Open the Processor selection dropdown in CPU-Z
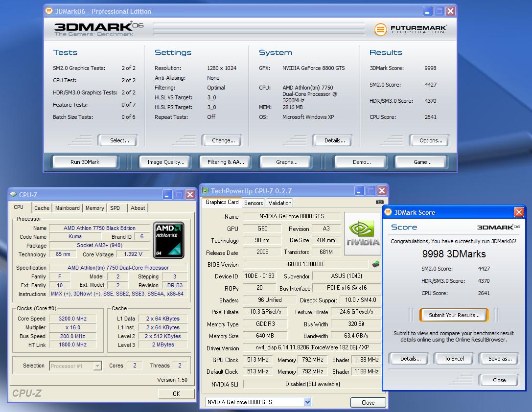This screenshot has height=412, width=532. point(97,366)
